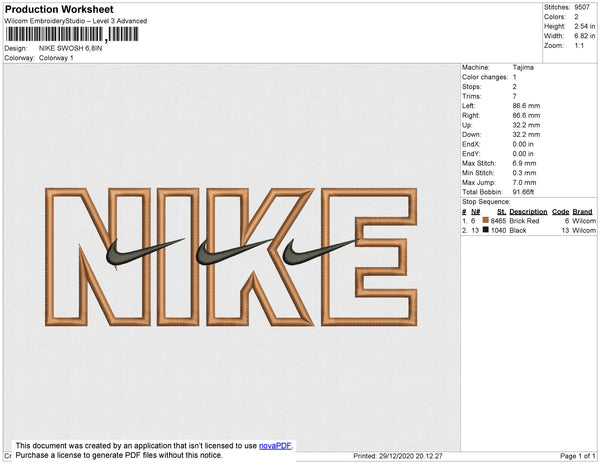Click the 'EndX:' label
The width and height of the screenshot is (600, 464).
(x=471, y=144)
